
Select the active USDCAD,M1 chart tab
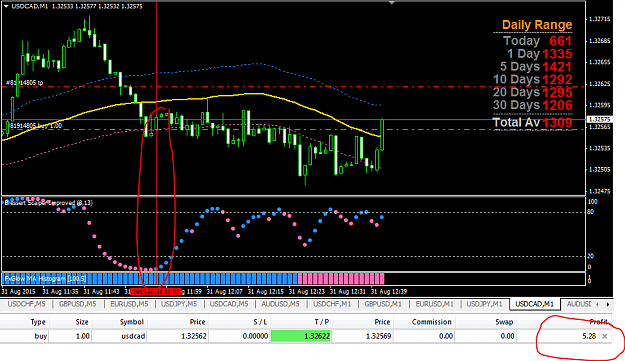click(x=535, y=304)
